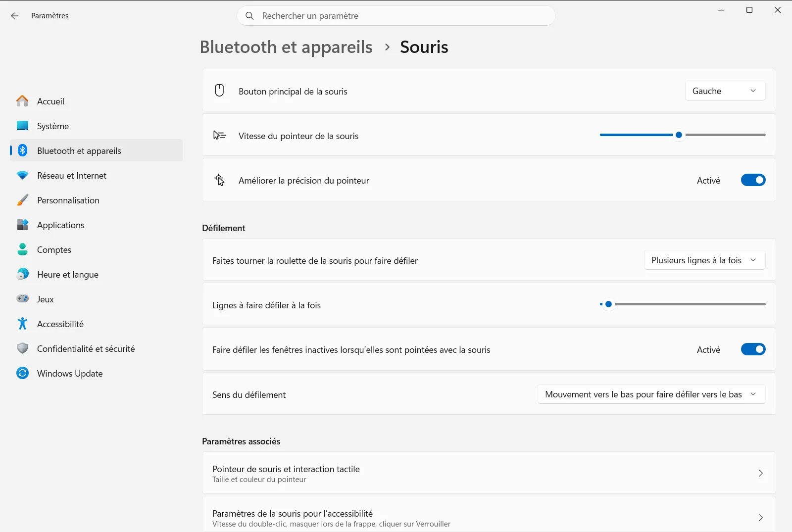Click Bluetooth et appareils breadcrumb link
The width and height of the screenshot is (792, 532).
(286, 47)
